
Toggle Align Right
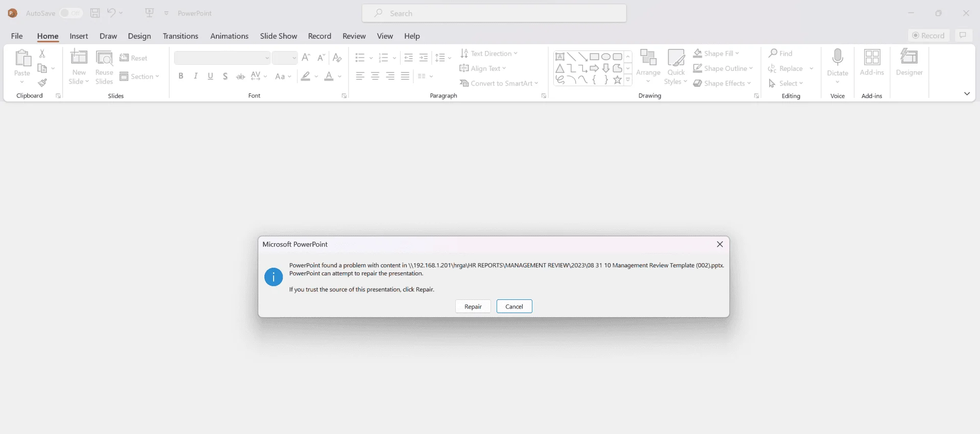tap(390, 76)
